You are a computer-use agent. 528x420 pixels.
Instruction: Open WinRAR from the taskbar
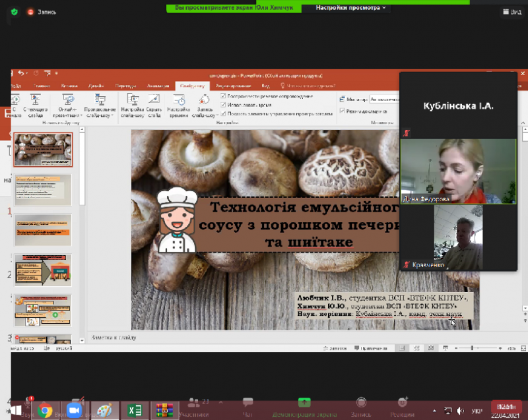click(x=164, y=410)
